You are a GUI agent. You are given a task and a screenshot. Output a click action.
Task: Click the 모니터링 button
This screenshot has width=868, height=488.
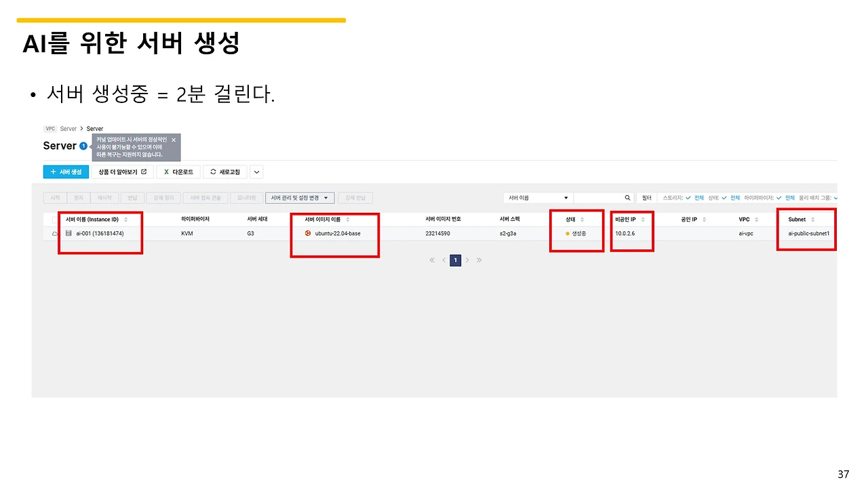pos(246,198)
